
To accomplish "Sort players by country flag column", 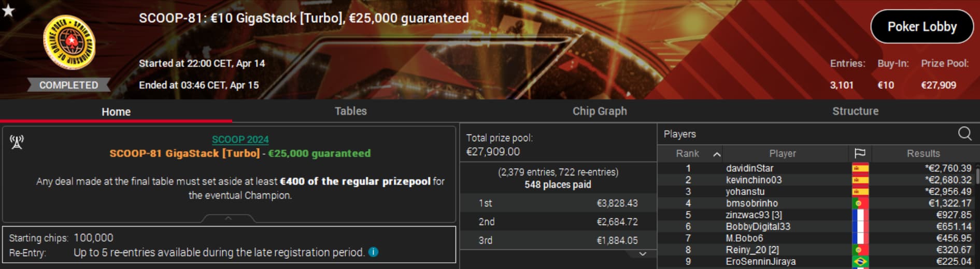I will [x=860, y=153].
